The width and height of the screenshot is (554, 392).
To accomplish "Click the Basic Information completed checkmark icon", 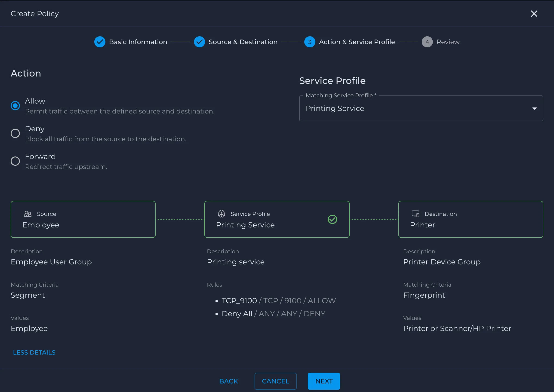I will click(x=100, y=42).
